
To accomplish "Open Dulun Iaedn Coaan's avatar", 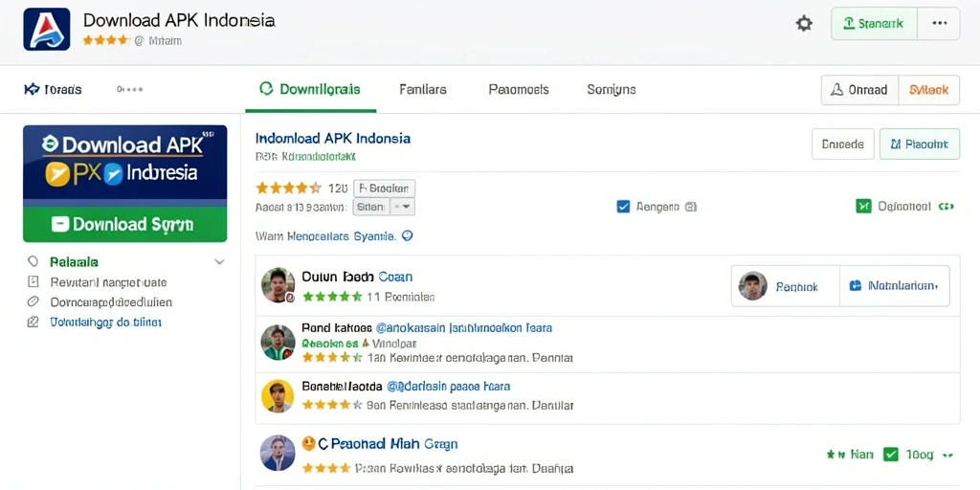I will pos(278,285).
